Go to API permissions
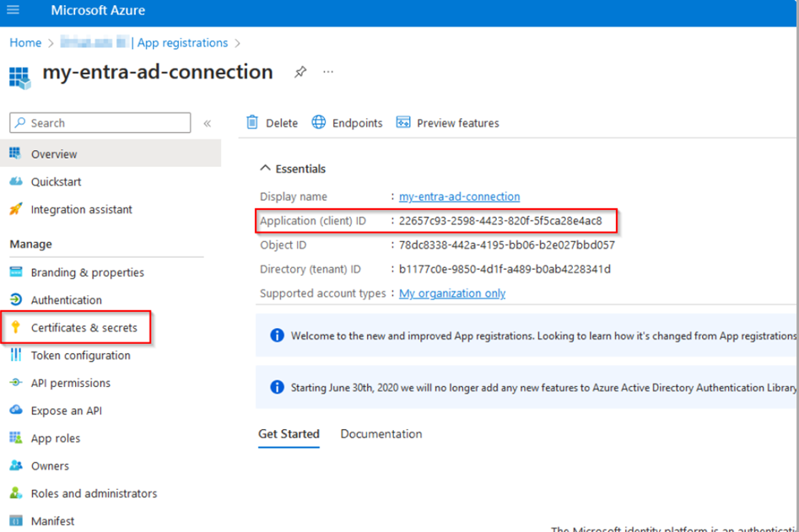The height and width of the screenshot is (532, 799). click(111, 383)
